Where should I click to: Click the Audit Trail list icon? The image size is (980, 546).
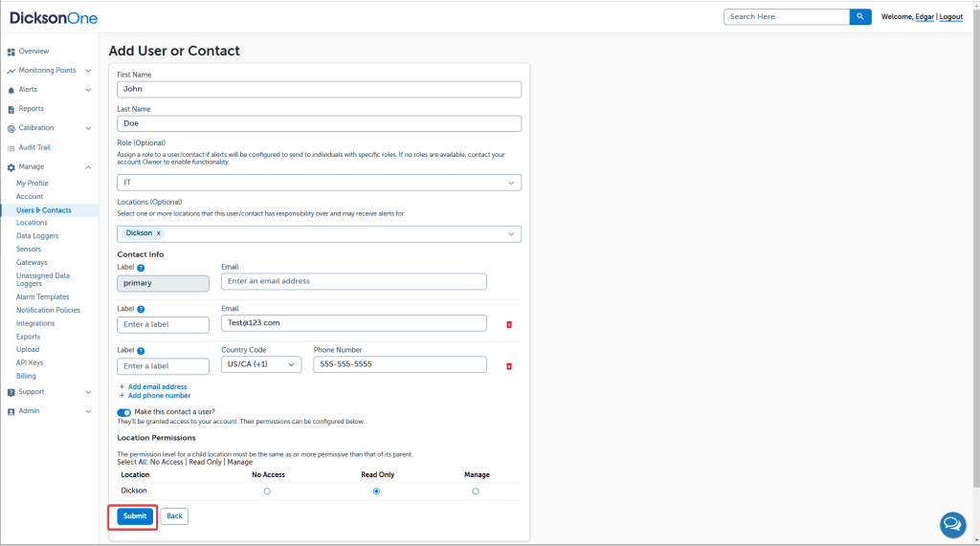[11, 148]
